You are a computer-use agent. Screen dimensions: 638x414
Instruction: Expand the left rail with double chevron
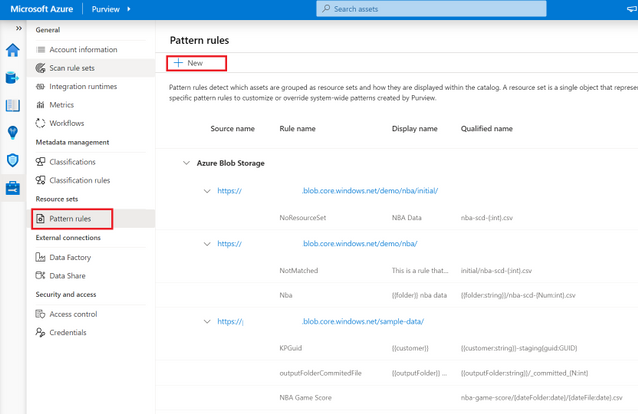coord(19,28)
